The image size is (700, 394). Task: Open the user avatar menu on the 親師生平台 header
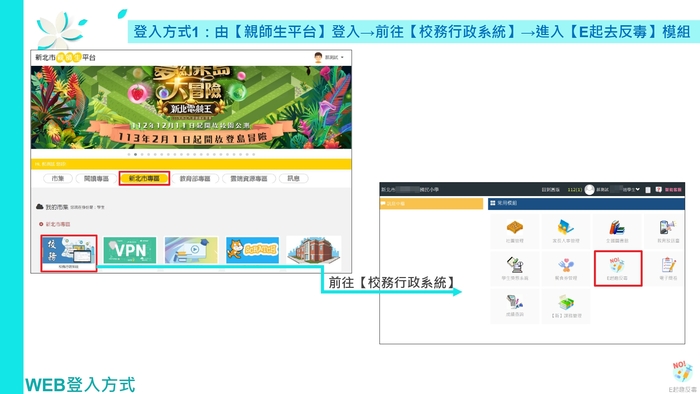[x=329, y=58]
